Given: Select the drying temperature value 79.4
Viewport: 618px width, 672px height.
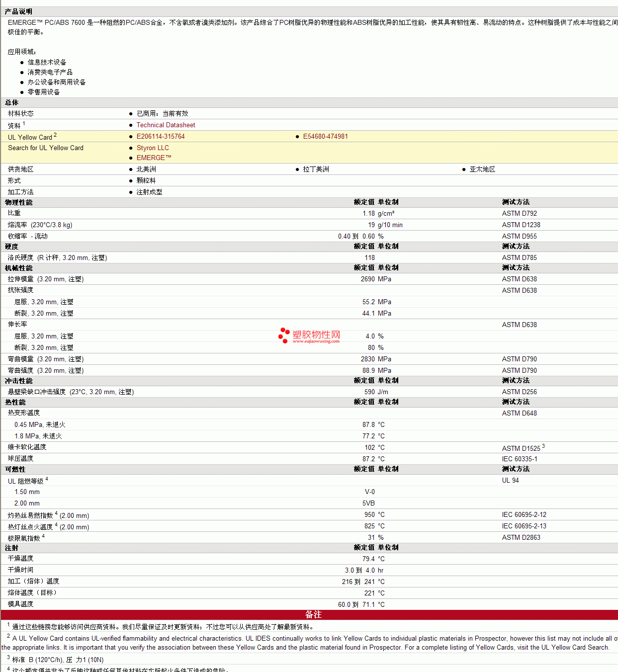Looking at the screenshot, I should [x=368, y=559].
